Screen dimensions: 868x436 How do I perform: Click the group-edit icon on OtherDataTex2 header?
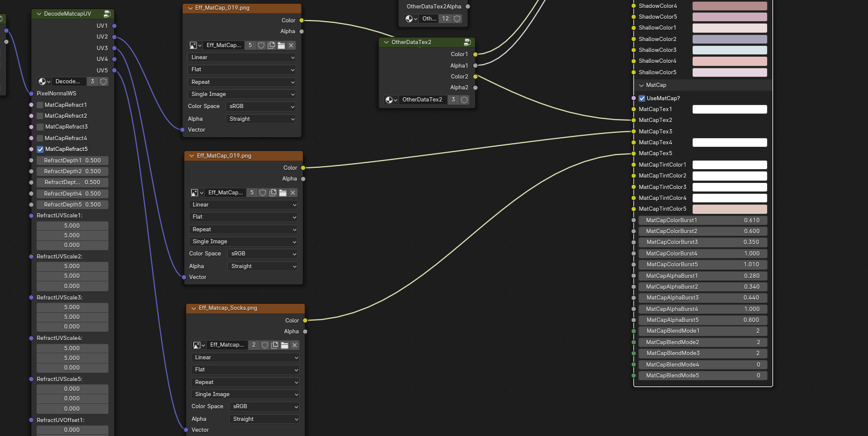point(467,42)
